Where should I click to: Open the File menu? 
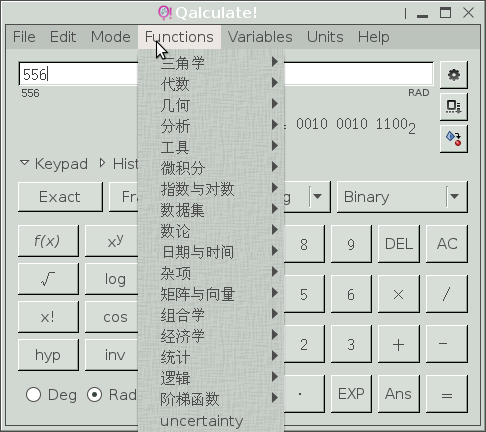(x=24, y=37)
